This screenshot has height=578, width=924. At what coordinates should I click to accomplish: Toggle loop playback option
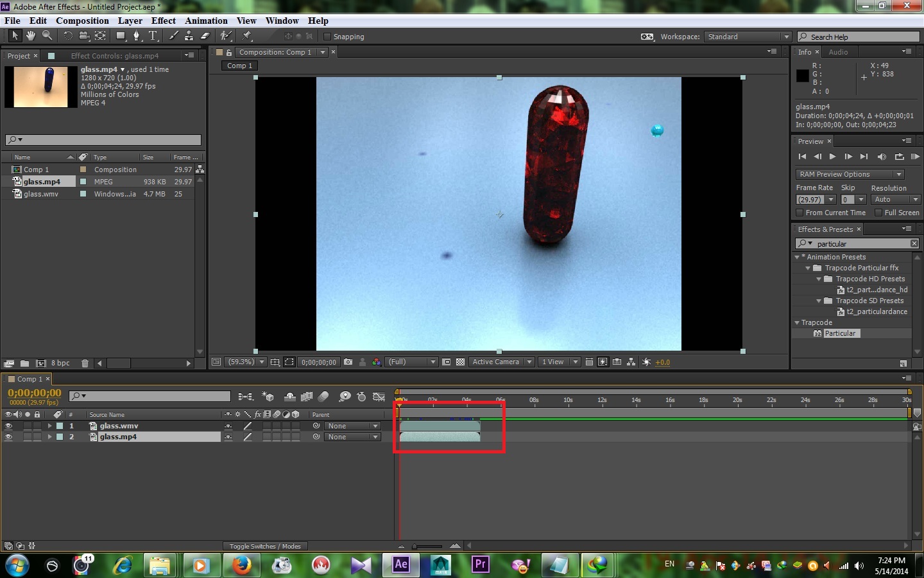[899, 156]
